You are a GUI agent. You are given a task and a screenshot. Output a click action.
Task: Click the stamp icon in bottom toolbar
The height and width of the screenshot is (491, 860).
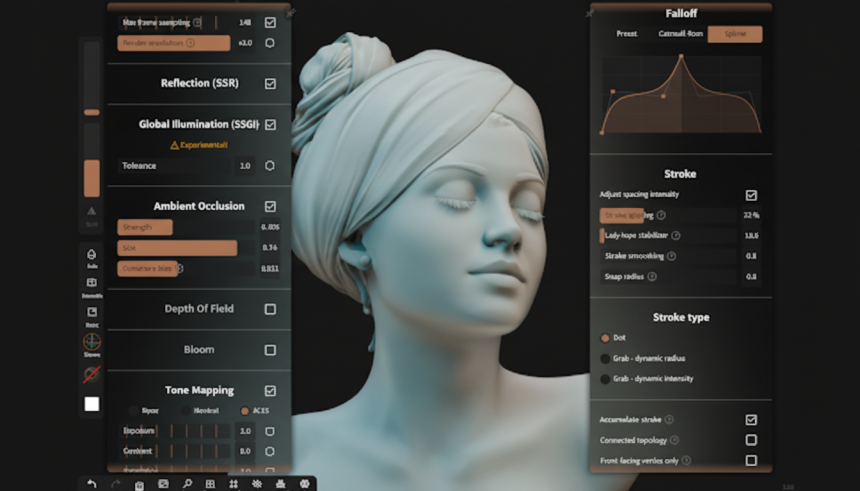tap(281, 484)
